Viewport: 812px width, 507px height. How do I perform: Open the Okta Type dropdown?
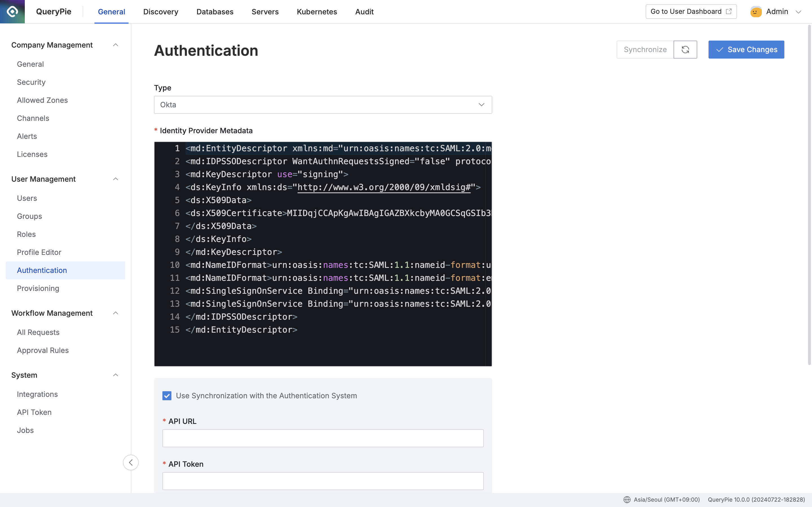click(323, 104)
